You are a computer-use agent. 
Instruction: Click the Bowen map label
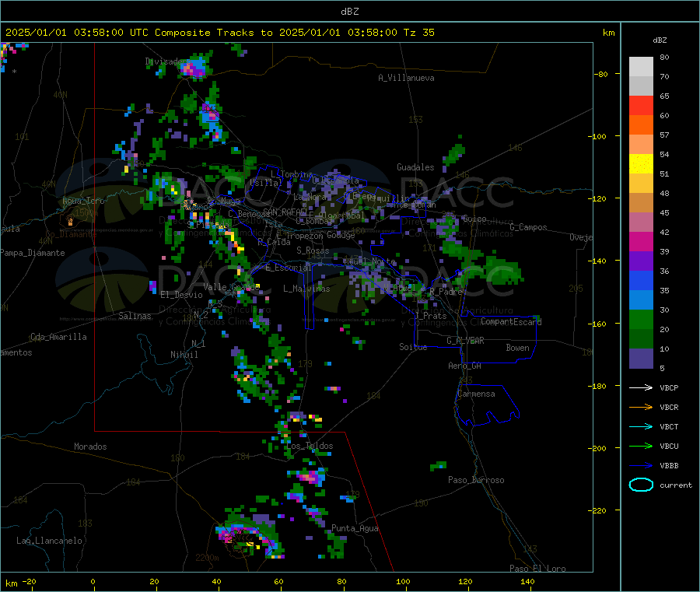point(517,348)
